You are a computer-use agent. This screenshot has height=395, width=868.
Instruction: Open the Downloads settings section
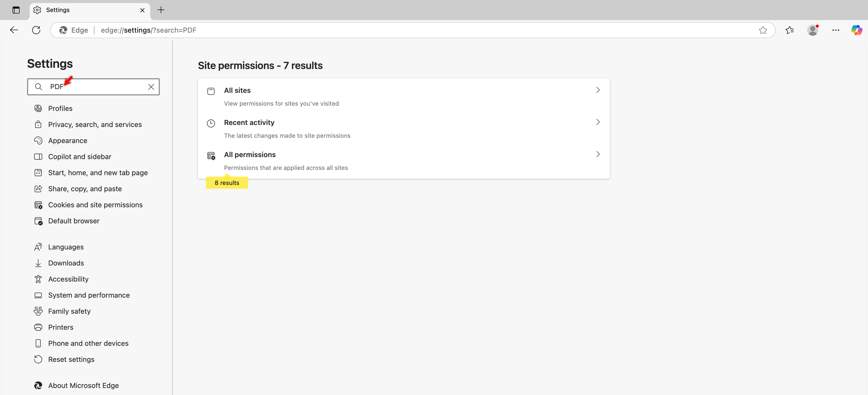[x=66, y=263]
